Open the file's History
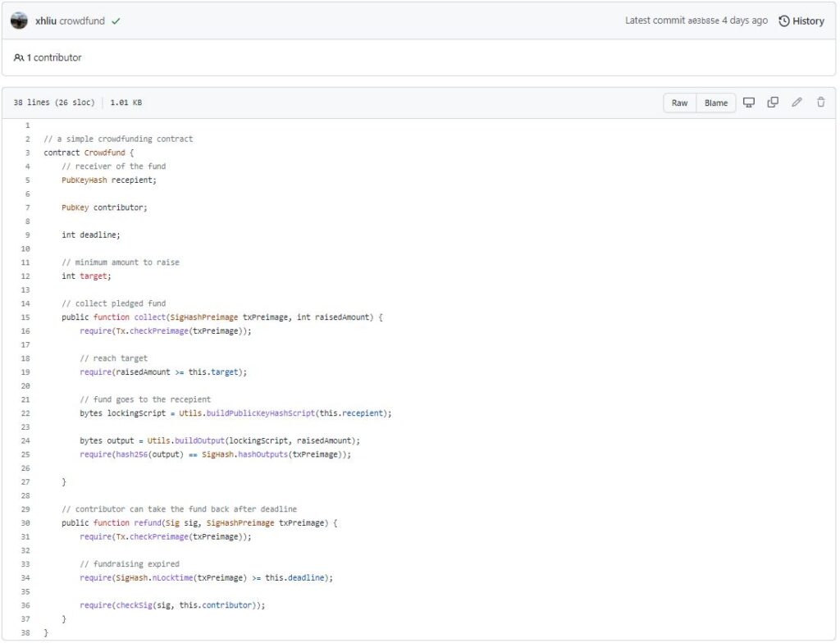The height and width of the screenshot is (643, 840). (801, 21)
